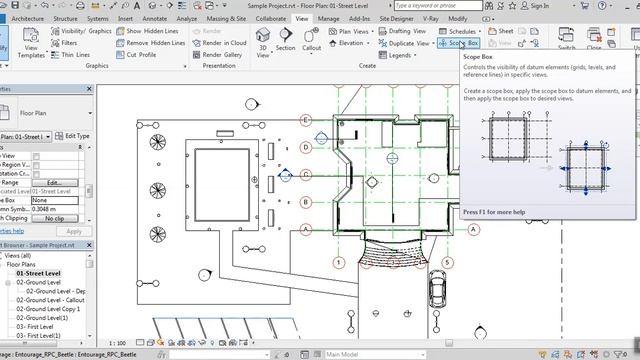
Task: Switch to the Annotate ribbon tab
Action: [154, 19]
